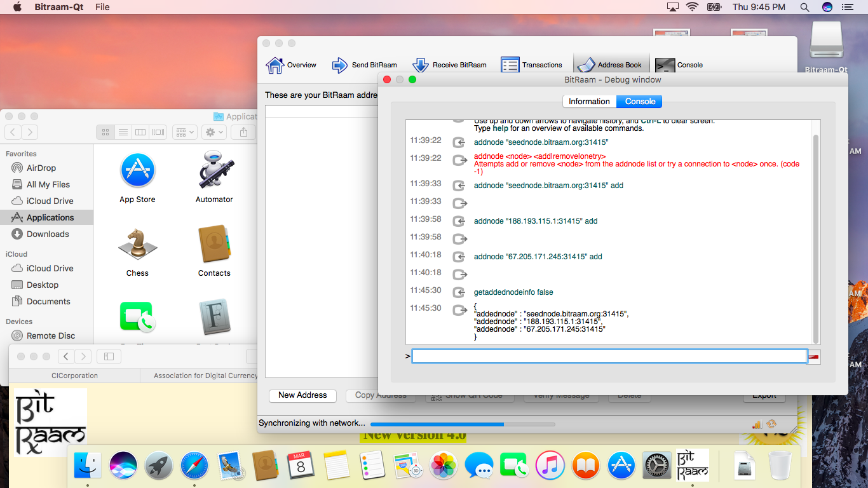Show the Transactions list
868x488 pixels.
coord(532,65)
